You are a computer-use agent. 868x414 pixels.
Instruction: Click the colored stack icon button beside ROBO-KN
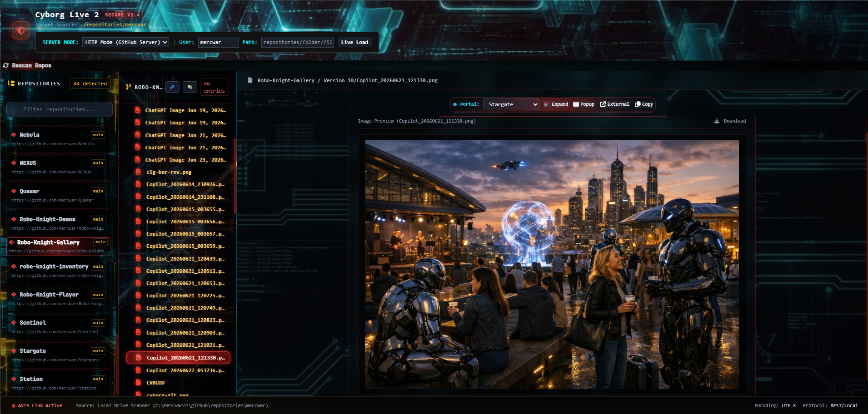tap(190, 87)
